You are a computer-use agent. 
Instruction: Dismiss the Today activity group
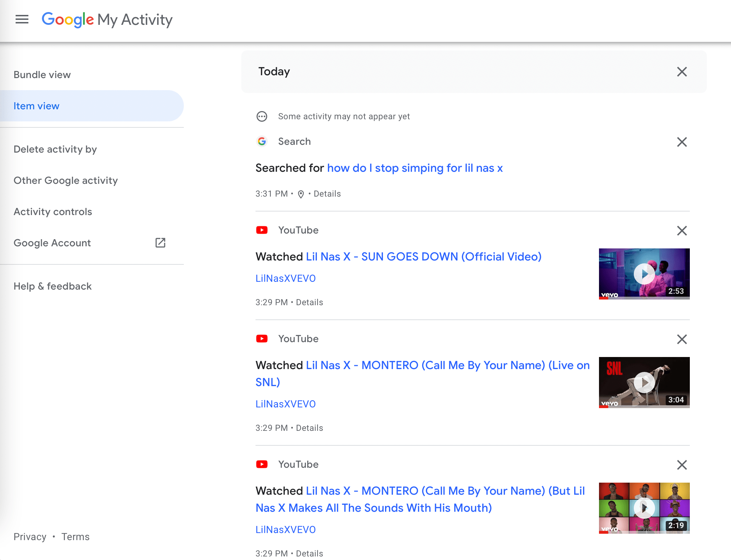[682, 72]
